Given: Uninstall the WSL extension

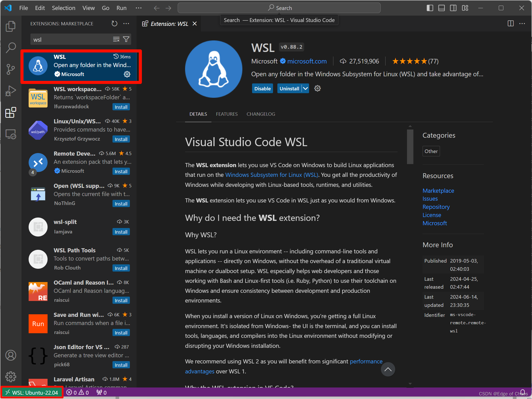Looking at the screenshot, I should point(289,89).
